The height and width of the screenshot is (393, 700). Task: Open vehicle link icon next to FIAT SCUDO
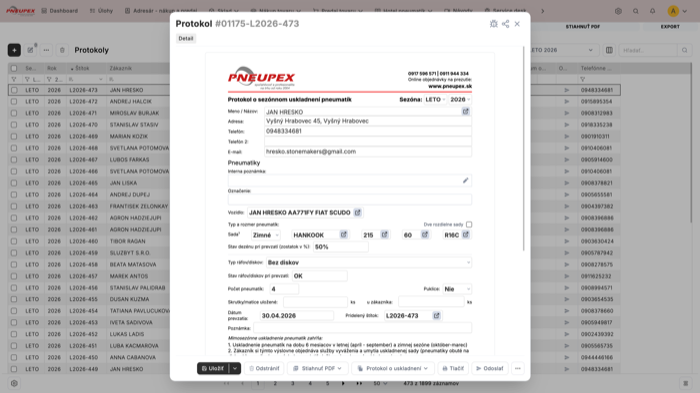pyautogui.click(x=358, y=213)
